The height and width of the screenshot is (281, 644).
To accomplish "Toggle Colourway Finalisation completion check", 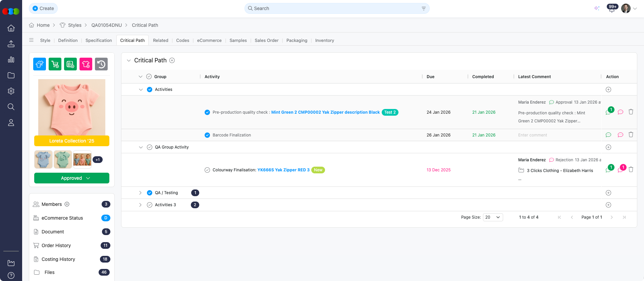I will point(207,170).
